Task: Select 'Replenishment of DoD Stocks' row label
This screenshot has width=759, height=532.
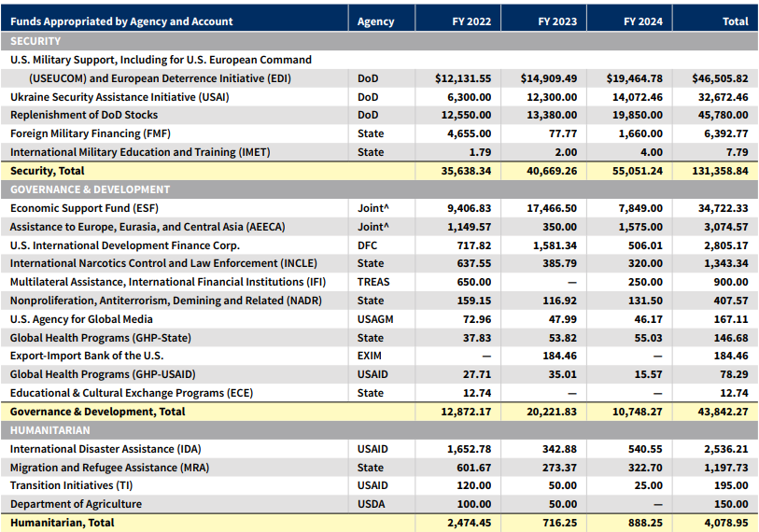Action: pyautogui.click(x=84, y=115)
